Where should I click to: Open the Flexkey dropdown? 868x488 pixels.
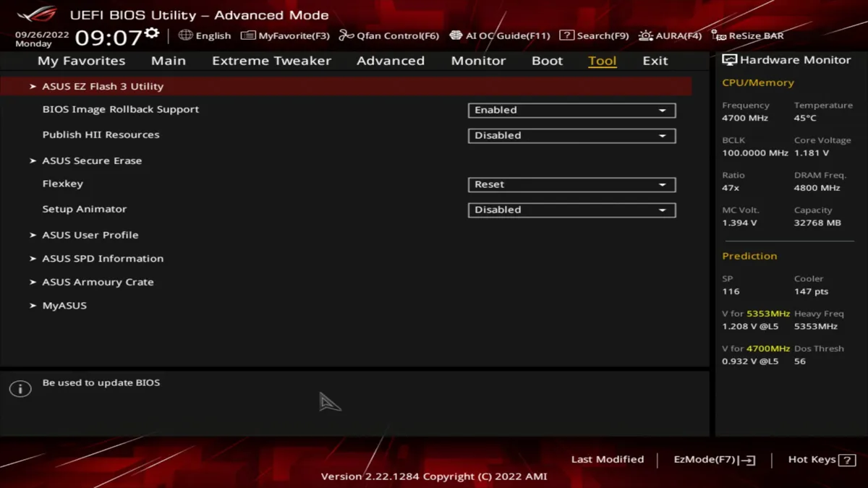point(571,184)
